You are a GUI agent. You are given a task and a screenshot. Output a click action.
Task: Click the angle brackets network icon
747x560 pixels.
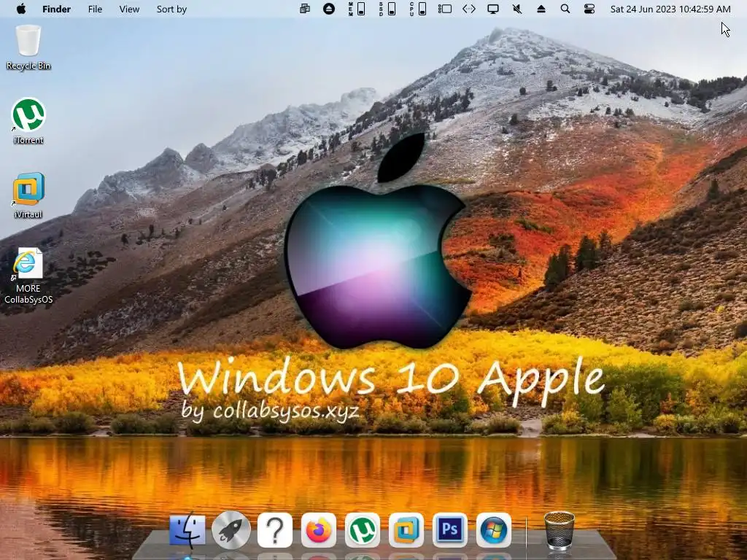click(x=469, y=9)
